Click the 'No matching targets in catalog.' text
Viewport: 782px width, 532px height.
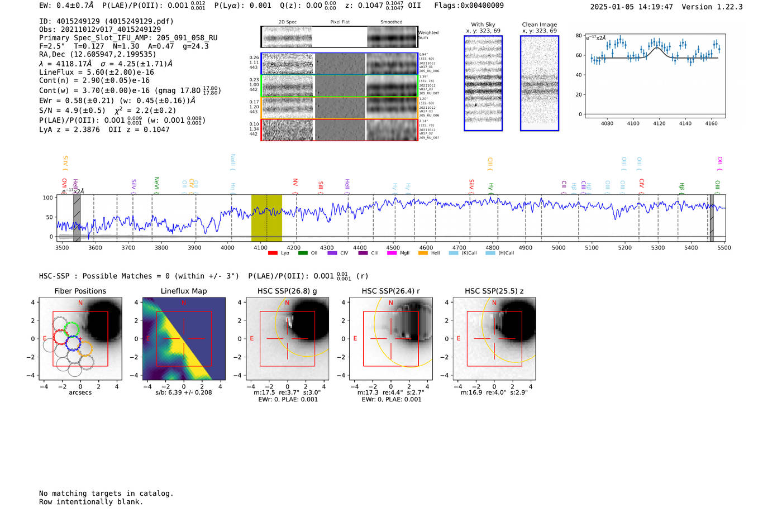pos(106,493)
